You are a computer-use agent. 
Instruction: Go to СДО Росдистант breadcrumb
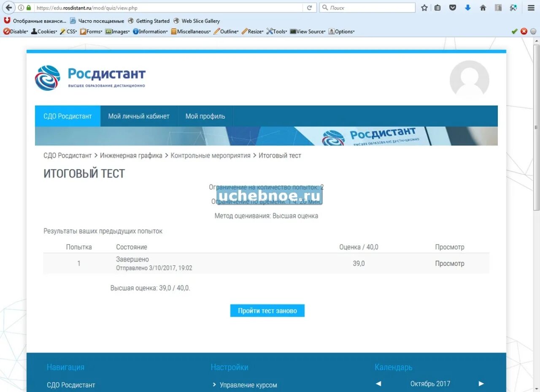pos(67,155)
